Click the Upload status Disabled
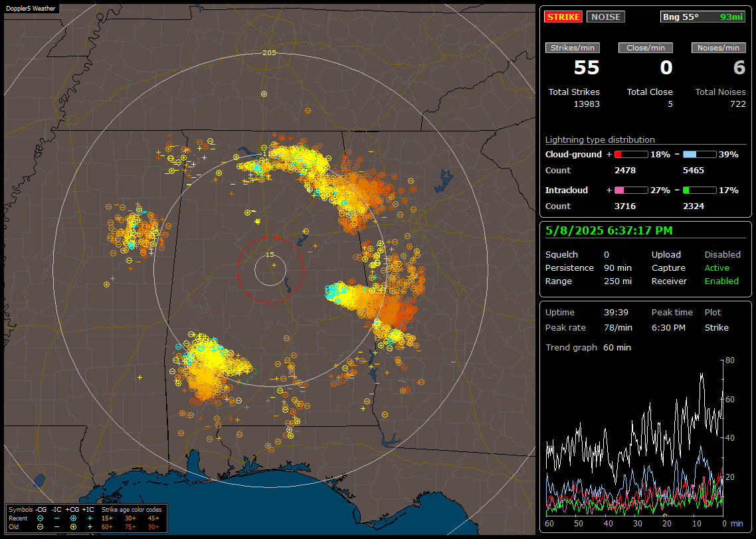 722,255
